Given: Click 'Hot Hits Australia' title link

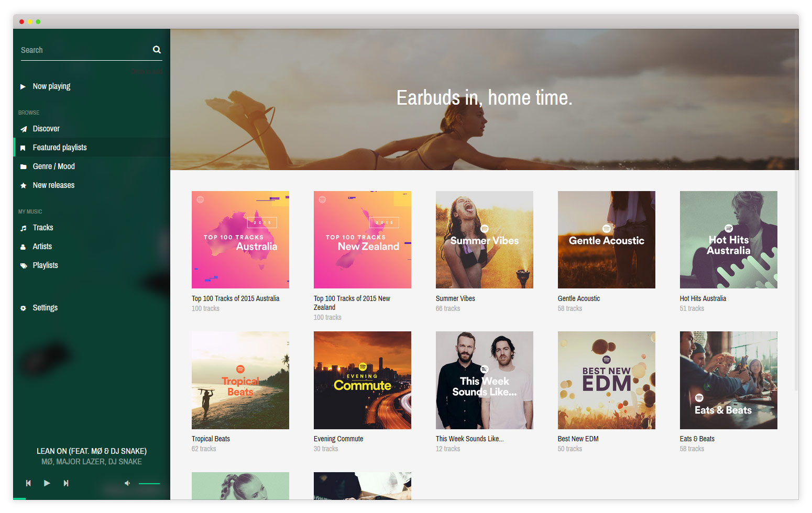Looking at the screenshot, I should coord(703,298).
